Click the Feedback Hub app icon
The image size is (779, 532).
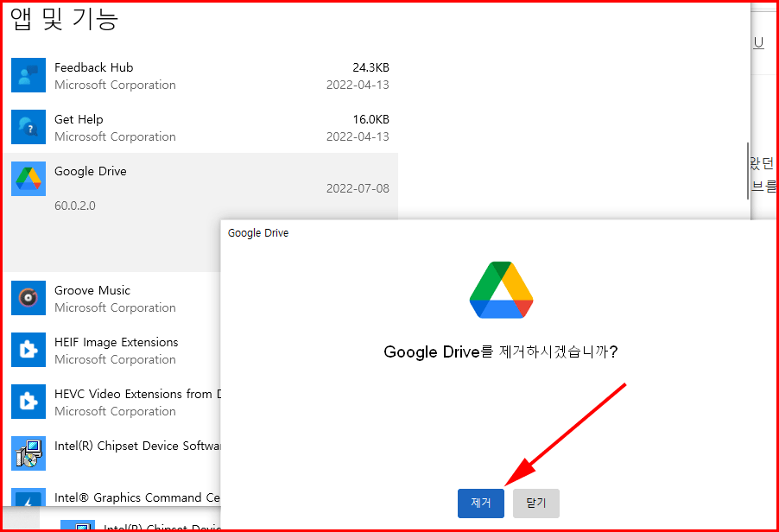pos(28,75)
